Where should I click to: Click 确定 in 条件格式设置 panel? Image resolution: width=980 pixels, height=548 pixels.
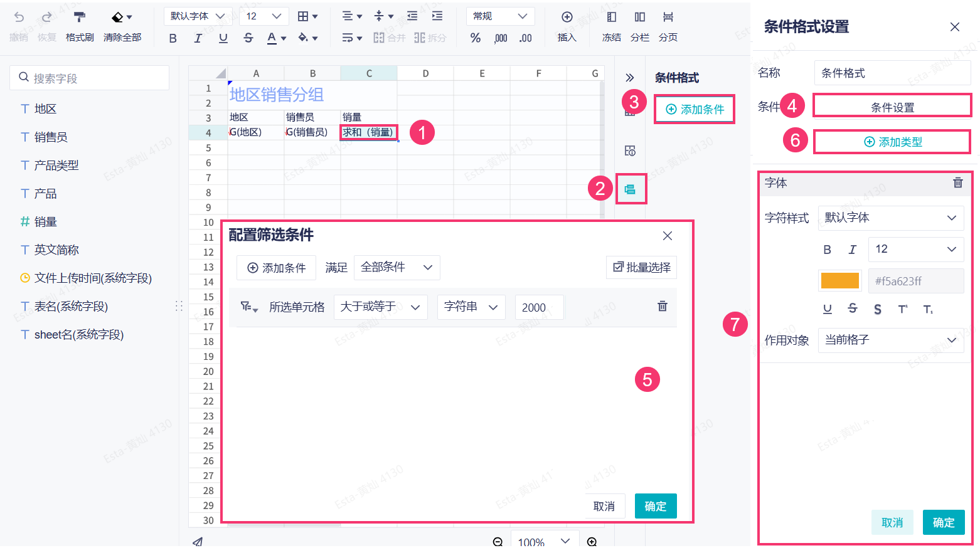pyautogui.click(x=944, y=522)
